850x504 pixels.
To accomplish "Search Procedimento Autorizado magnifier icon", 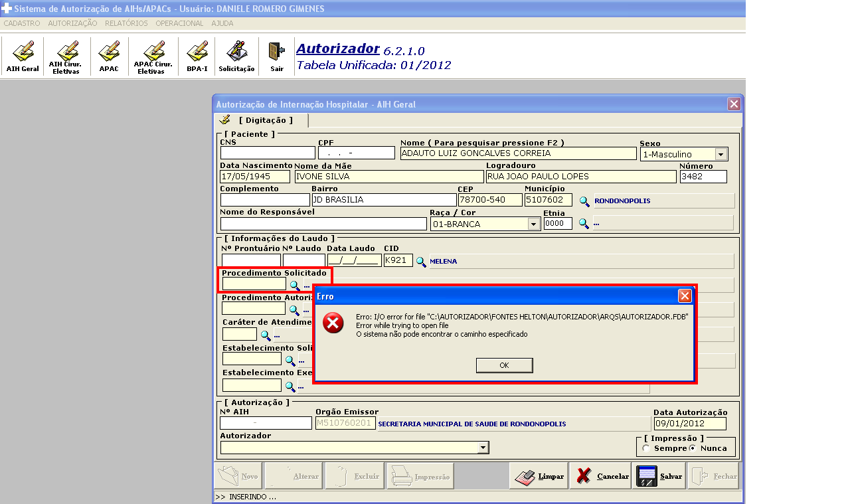I will (x=295, y=309).
